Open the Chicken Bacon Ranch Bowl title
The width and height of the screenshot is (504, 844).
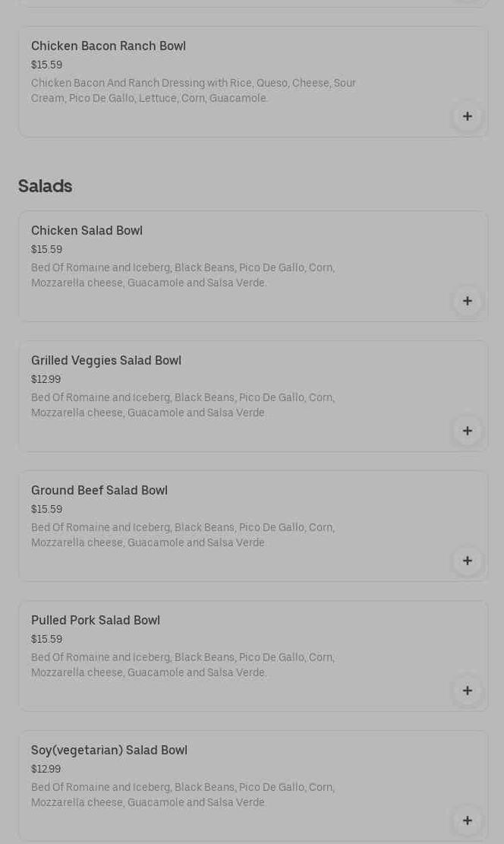109,46
